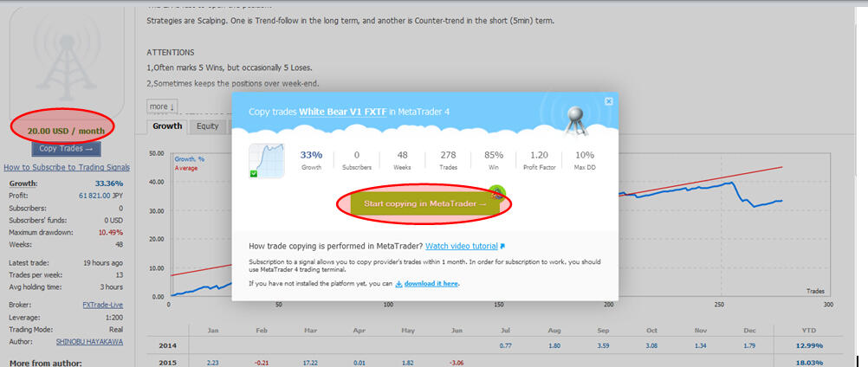The width and height of the screenshot is (868, 367).
Task: Click the 10.49% maximum drawdown value
Action: 111,232
